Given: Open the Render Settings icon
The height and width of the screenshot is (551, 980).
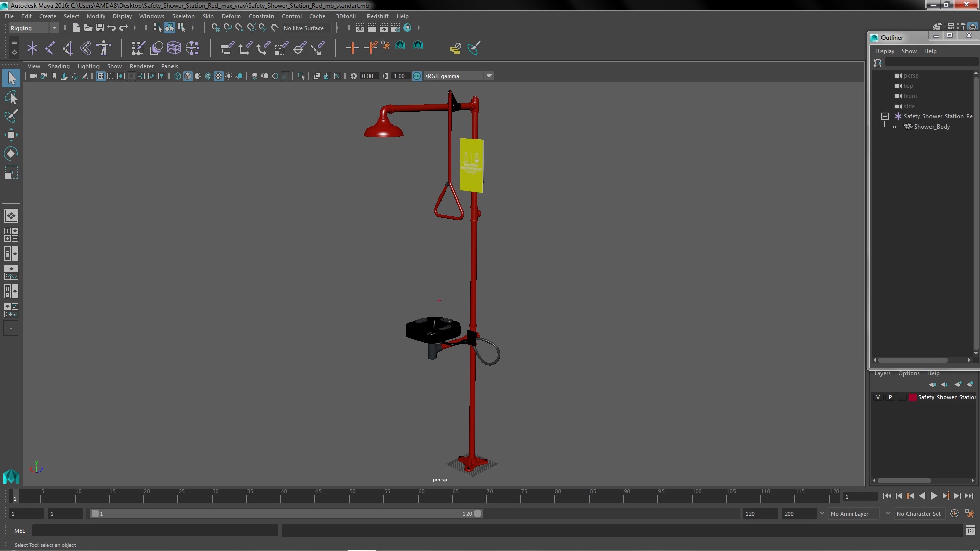Looking at the screenshot, I should pos(396,28).
